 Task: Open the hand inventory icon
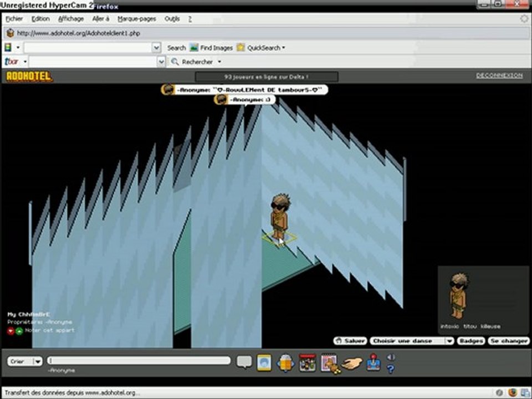pyautogui.click(x=351, y=364)
